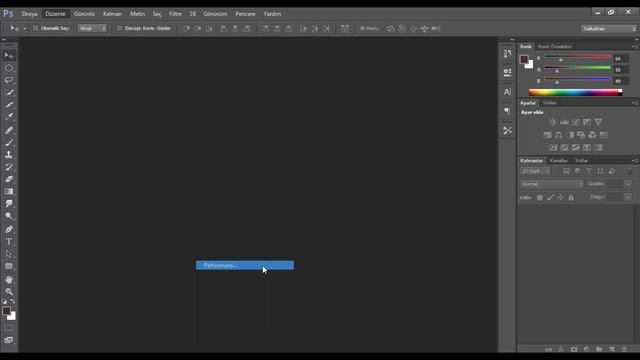640x360 pixels.
Task: Open the Opacity arrow dropdown
Action: pos(628,184)
